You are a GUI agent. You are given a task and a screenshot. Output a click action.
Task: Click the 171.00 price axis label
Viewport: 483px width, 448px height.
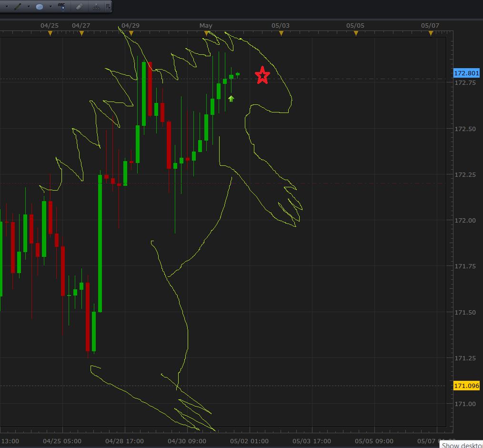pos(465,404)
